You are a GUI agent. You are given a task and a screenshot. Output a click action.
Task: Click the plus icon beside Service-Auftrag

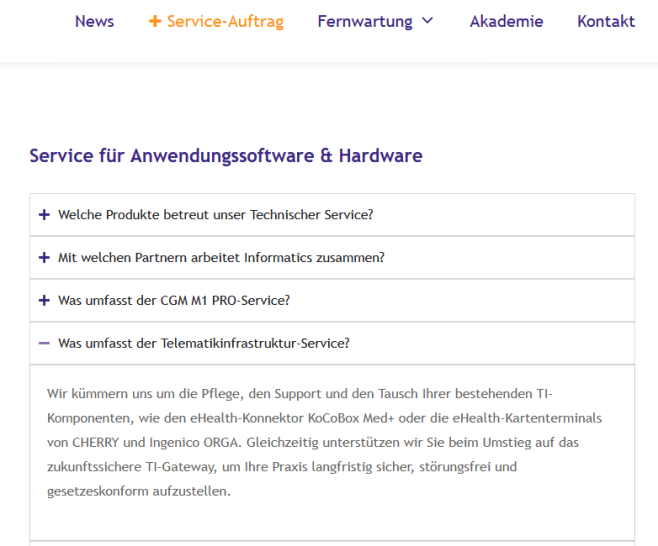click(155, 21)
